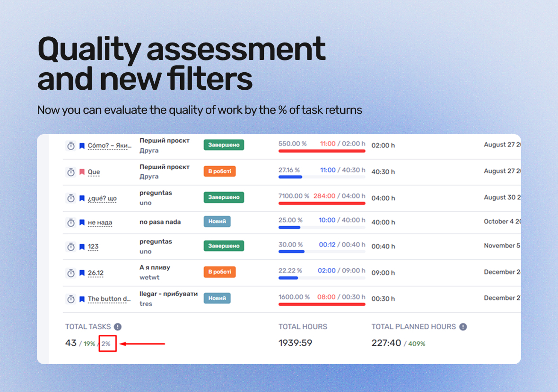Image resolution: width=558 pixels, height=392 pixels.
Task: Start the timer for the Cómo? task
Action: click(x=71, y=146)
